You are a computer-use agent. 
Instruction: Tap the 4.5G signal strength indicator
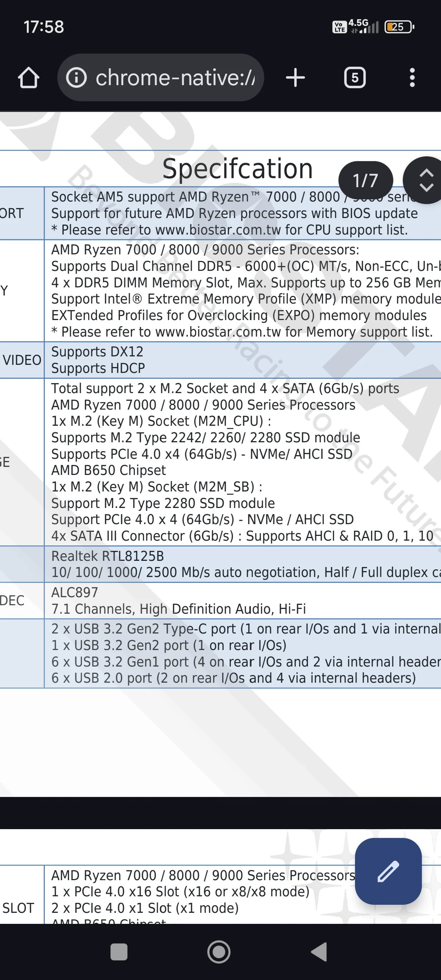point(364,26)
